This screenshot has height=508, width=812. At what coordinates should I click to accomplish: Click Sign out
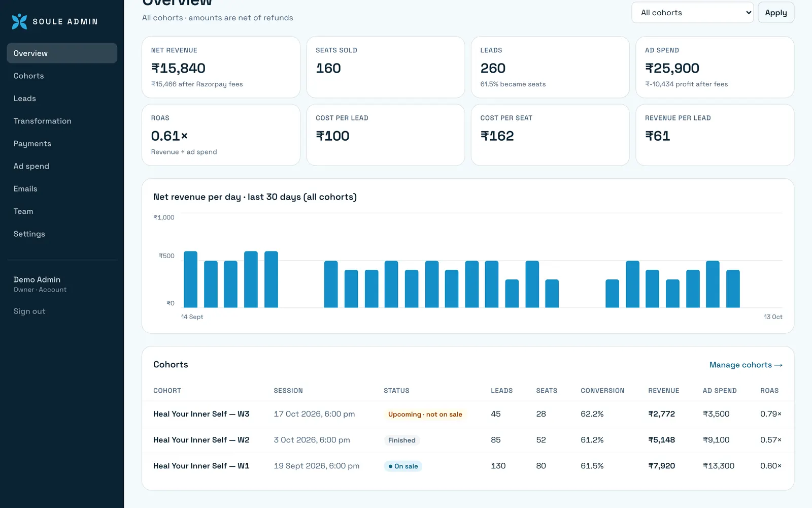click(x=29, y=311)
